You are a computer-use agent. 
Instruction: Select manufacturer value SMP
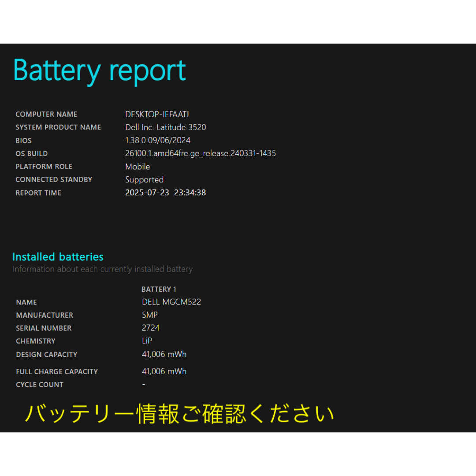point(150,315)
